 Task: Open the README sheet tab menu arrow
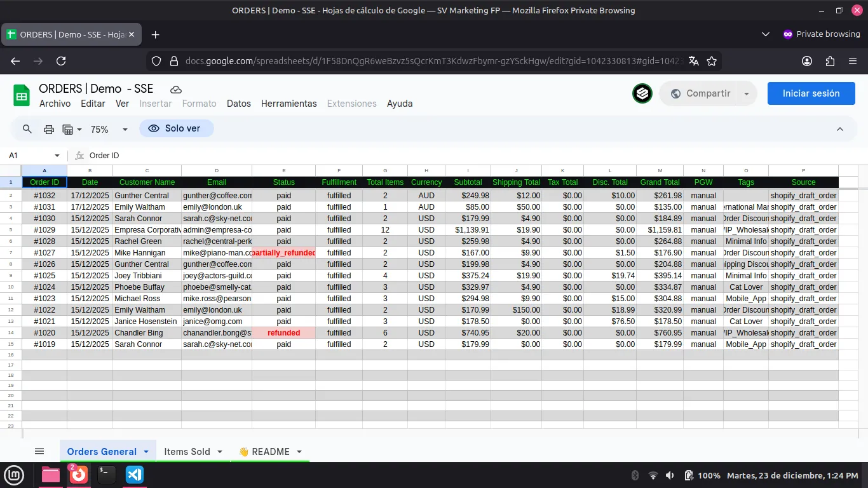pos(299,451)
